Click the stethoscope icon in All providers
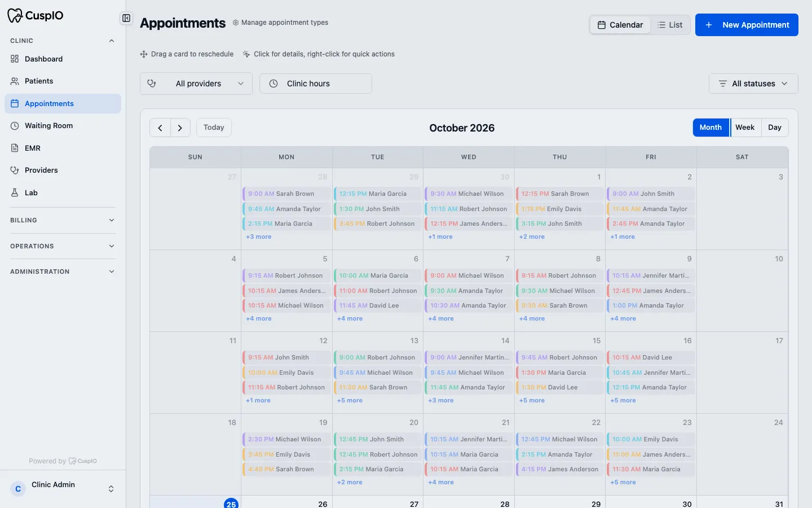Image resolution: width=812 pixels, height=508 pixels. [x=152, y=84]
